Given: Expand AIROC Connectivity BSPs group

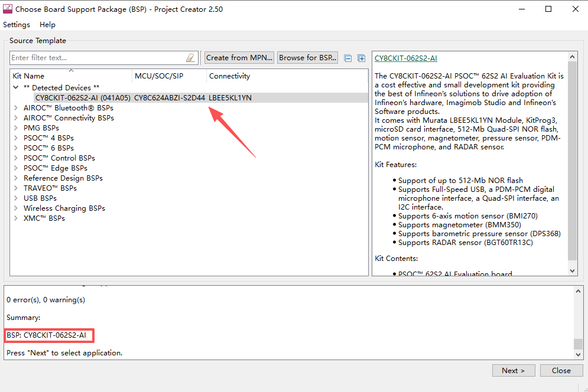Looking at the screenshot, I should (x=16, y=117).
